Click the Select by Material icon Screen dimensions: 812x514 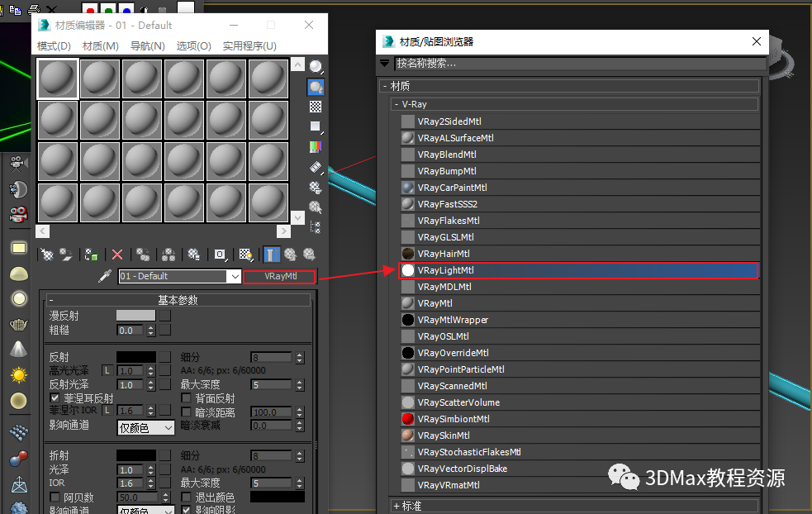click(x=316, y=207)
